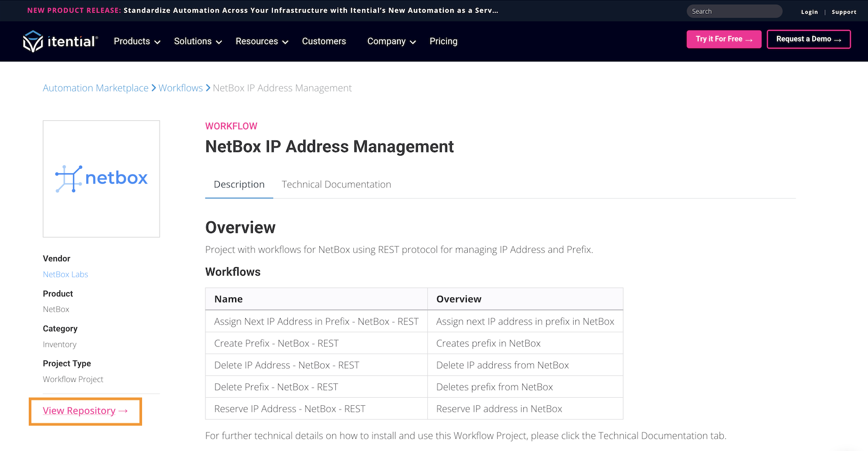Go to Workflows breadcrumb link
Viewport: 868px width, 451px height.
(x=180, y=88)
